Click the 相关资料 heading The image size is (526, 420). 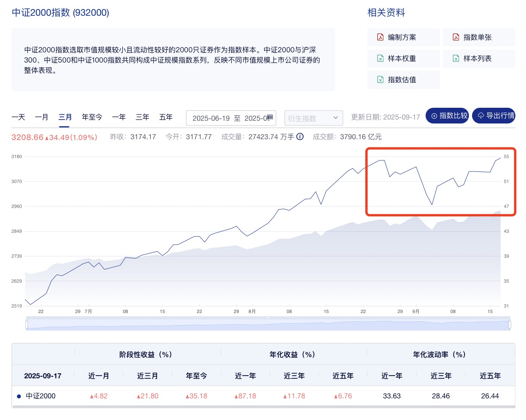tap(386, 13)
